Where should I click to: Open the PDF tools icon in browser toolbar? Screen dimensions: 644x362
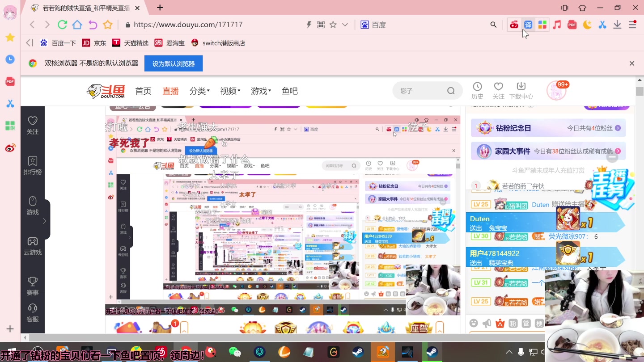(x=572, y=25)
